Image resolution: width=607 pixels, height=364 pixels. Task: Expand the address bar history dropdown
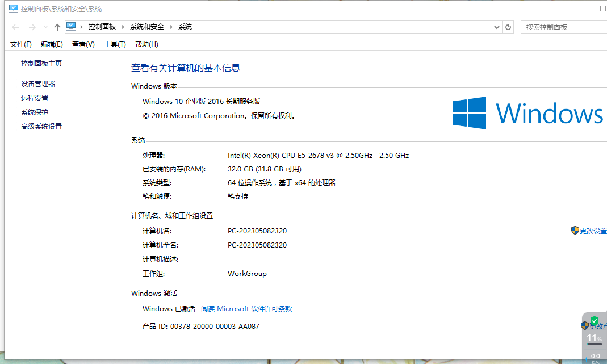point(496,27)
